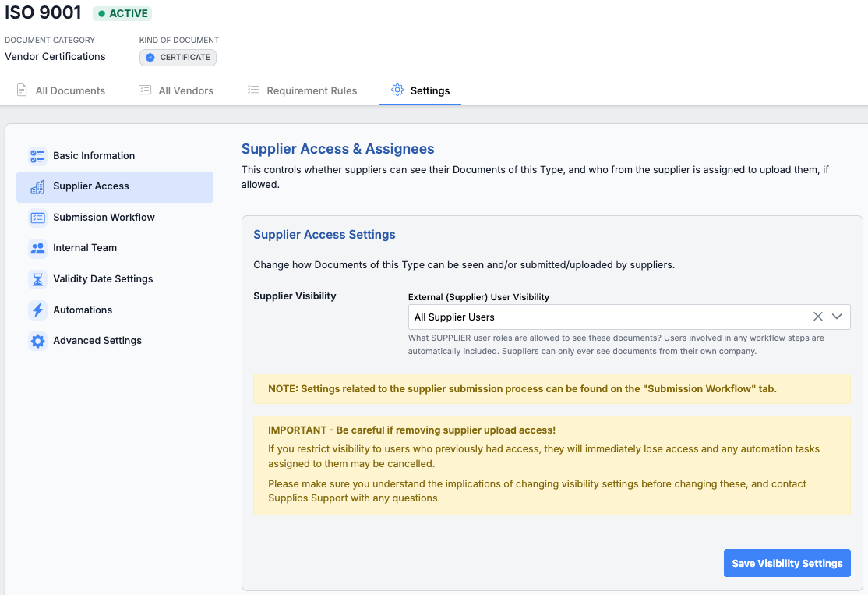Click the All Vendors card icon

pyautogui.click(x=144, y=90)
